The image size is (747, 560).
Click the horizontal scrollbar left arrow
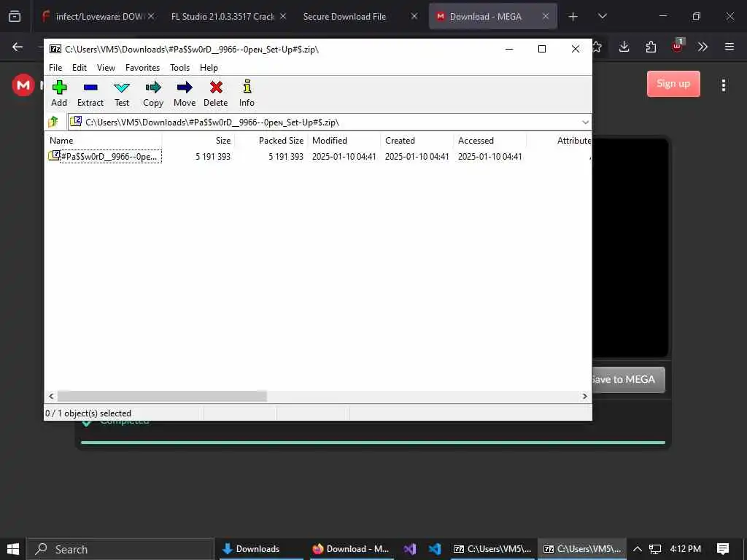(x=51, y=396)
